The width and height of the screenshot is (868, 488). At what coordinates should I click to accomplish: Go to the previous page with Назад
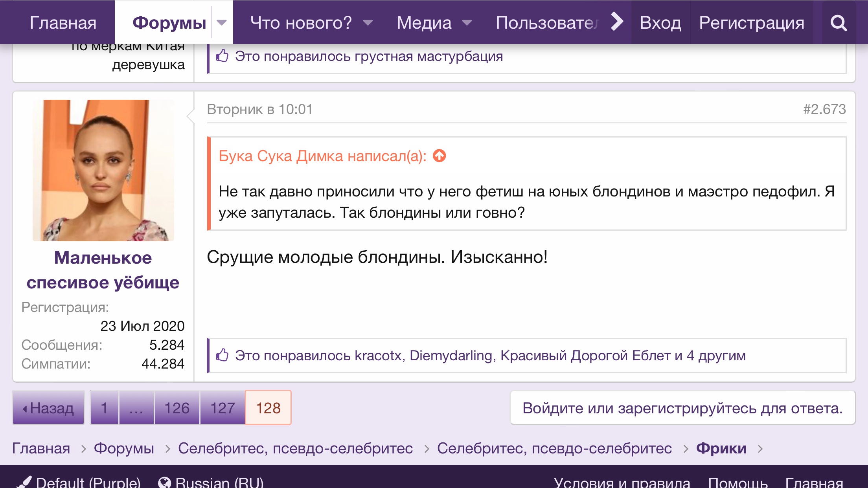tap(48, 408)
